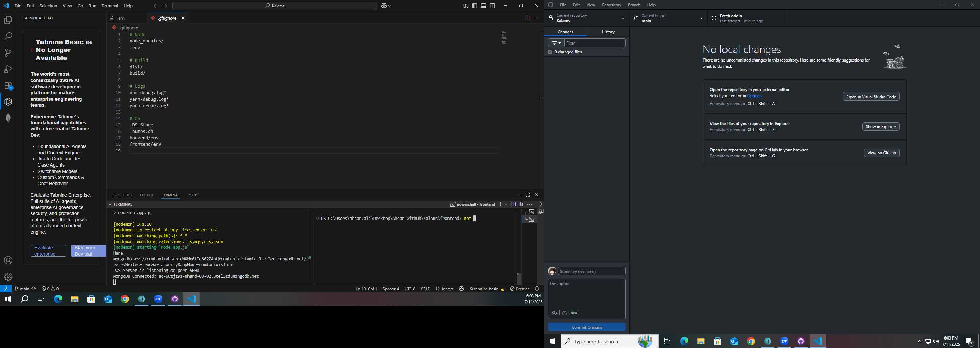Open Terminal menu in VS Code
The height and width of the screenshot is (348, 980).
(x=110, y=6)
